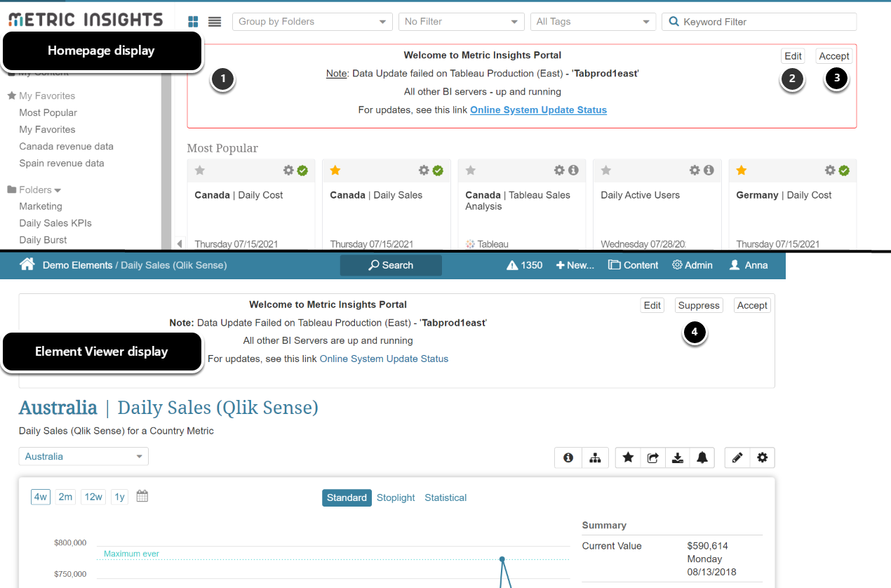
Task: Open alerts warning icon showing 1350
Action: pyautogui.click(x=512, y=265)
